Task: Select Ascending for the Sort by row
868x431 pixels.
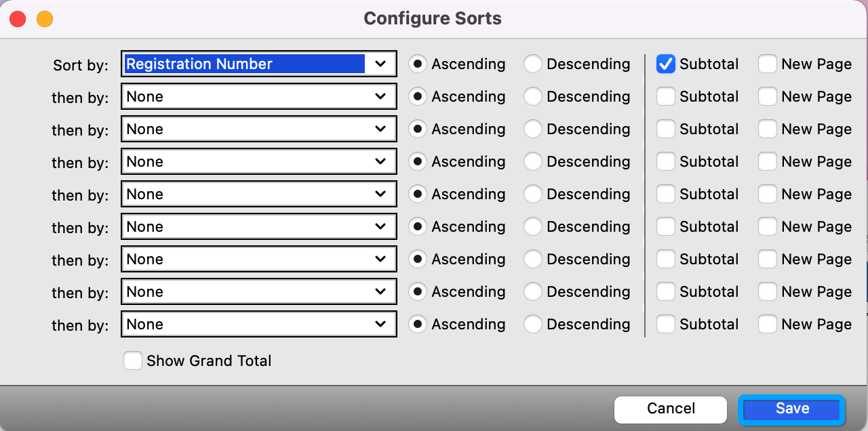Action: 418,64
